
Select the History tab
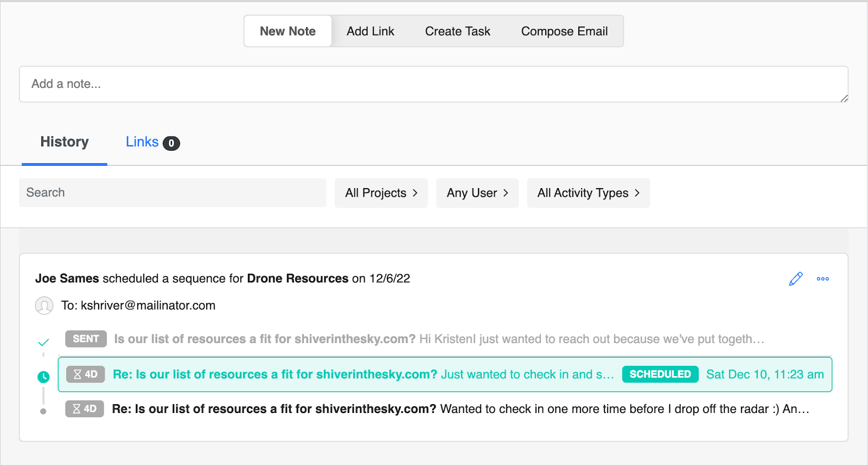coord(65,142)
